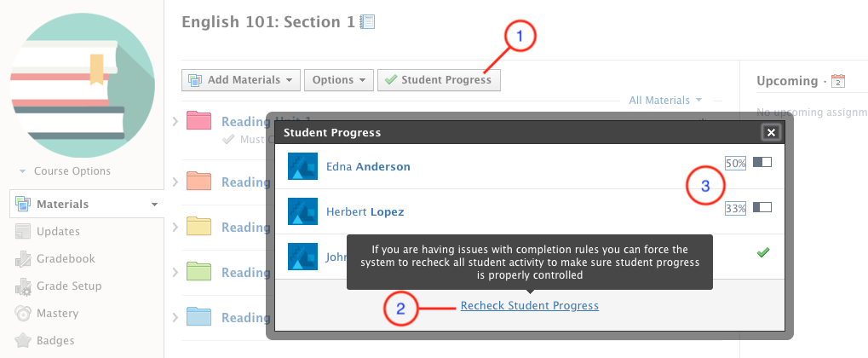Expand the Course Options section
868x358 pixels.
coord(66,171)
